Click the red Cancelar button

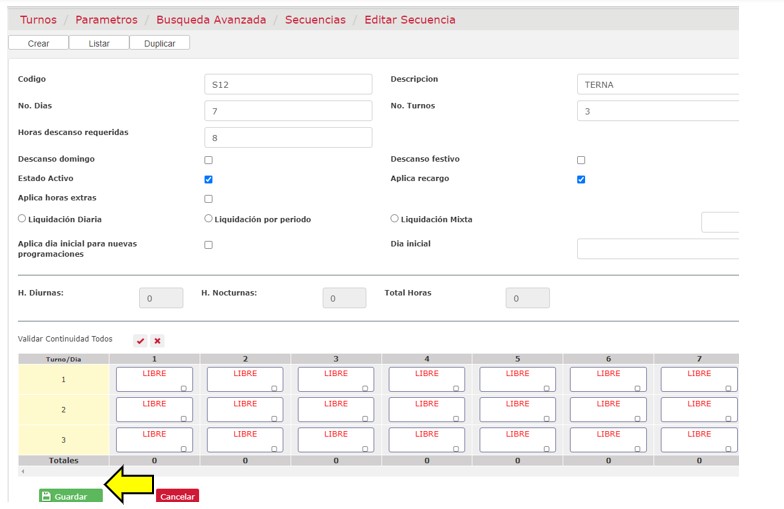[178, 496]
